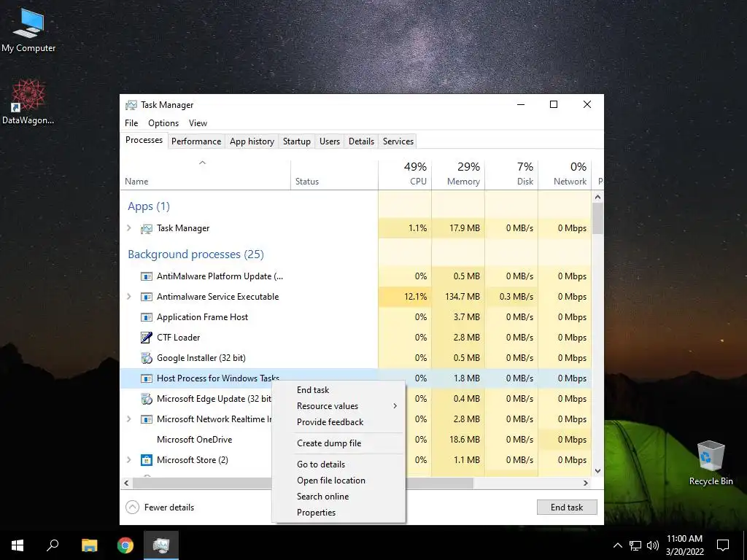The height and width of the screenshot is (560, 747).
Task: Sort by the Disk column header
Action: pos(511,174)
